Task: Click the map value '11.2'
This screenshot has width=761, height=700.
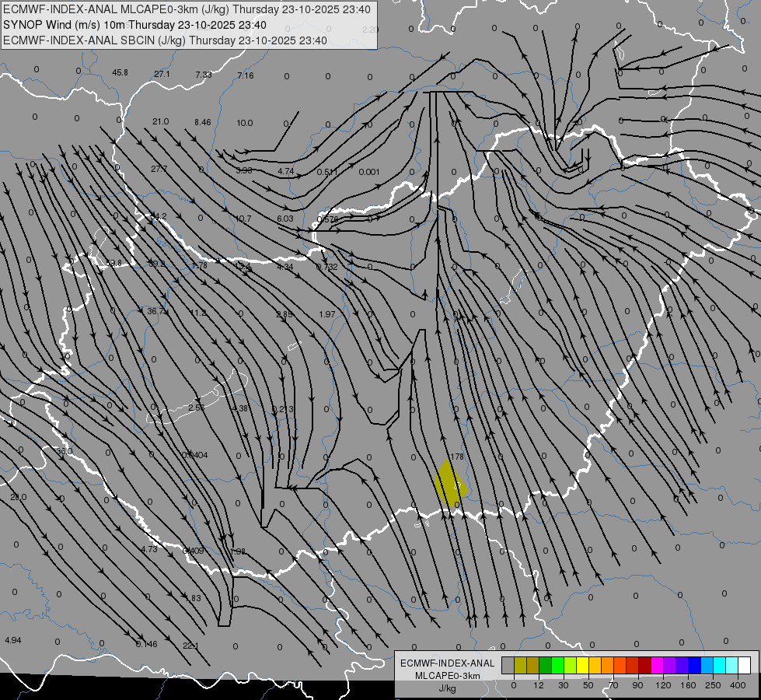Action: point(198,313)
